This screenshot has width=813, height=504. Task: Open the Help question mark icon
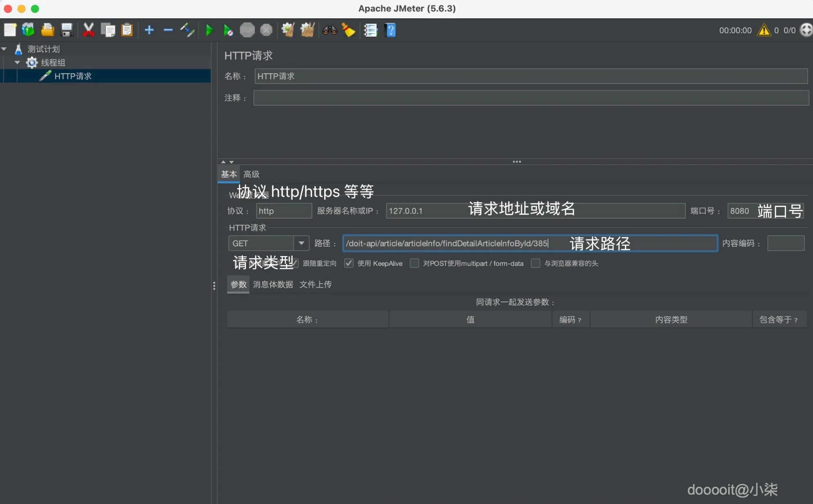click(390, 30)
